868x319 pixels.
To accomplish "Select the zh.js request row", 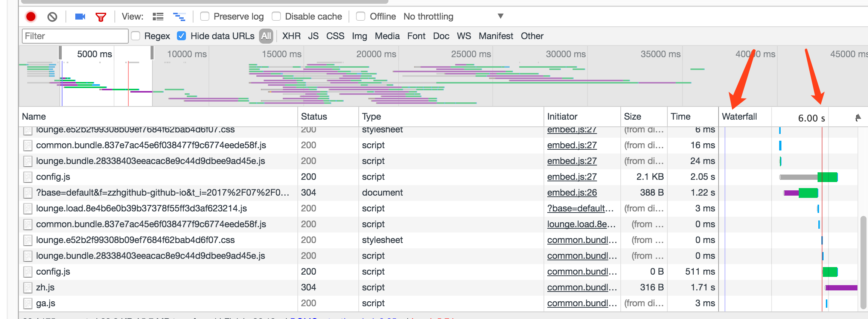I will pos(438,287).
